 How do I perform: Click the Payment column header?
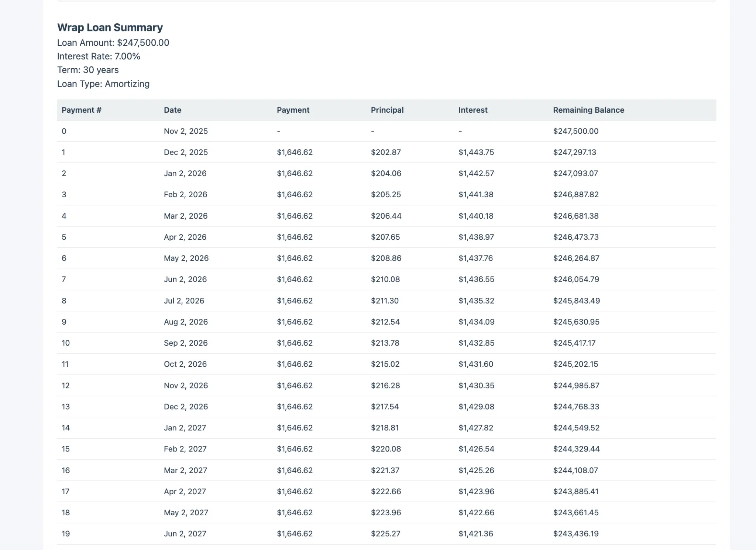click(x=293, y=110)
